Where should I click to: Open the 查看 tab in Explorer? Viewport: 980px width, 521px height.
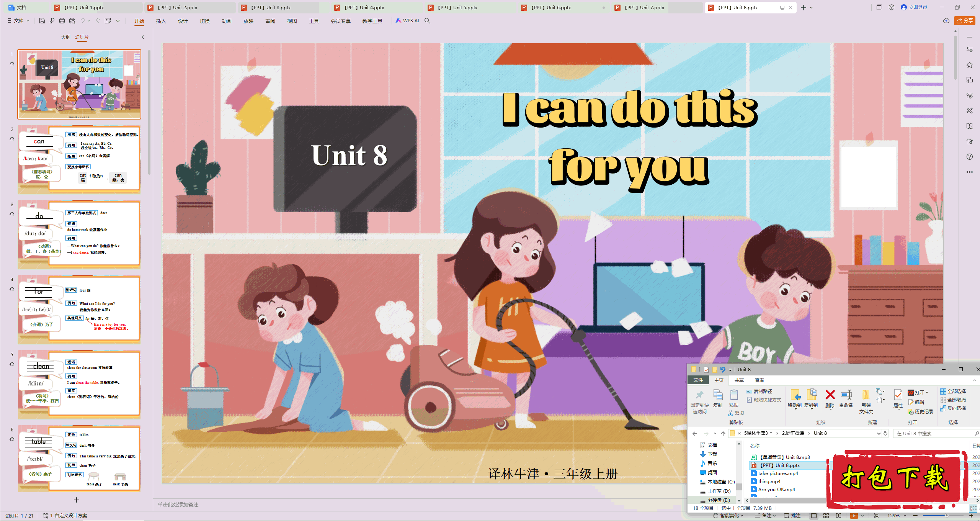(x=759, y=380)
